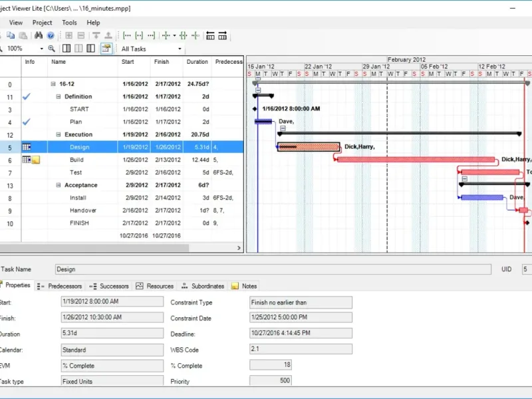
Task: Open the 100% zoom level dropdown
Action: coord(41,49)
